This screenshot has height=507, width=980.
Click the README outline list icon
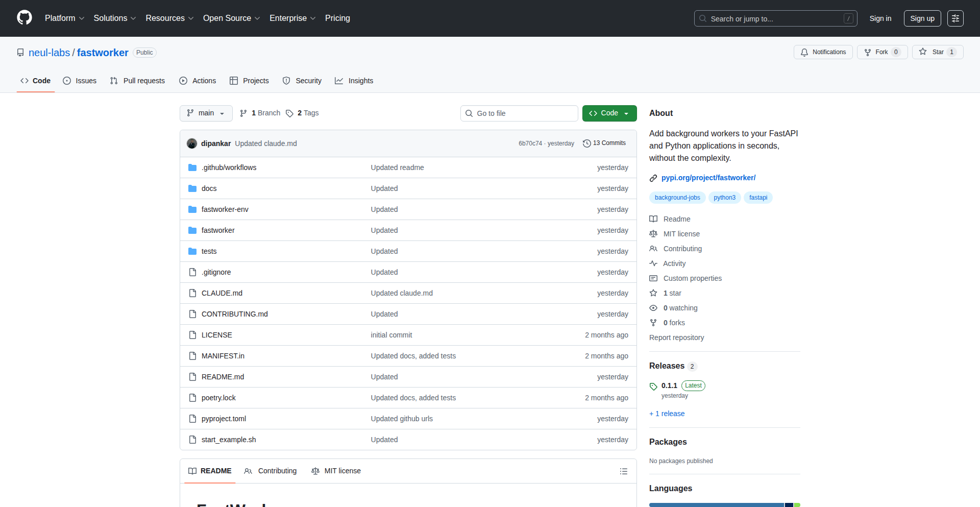623,471
